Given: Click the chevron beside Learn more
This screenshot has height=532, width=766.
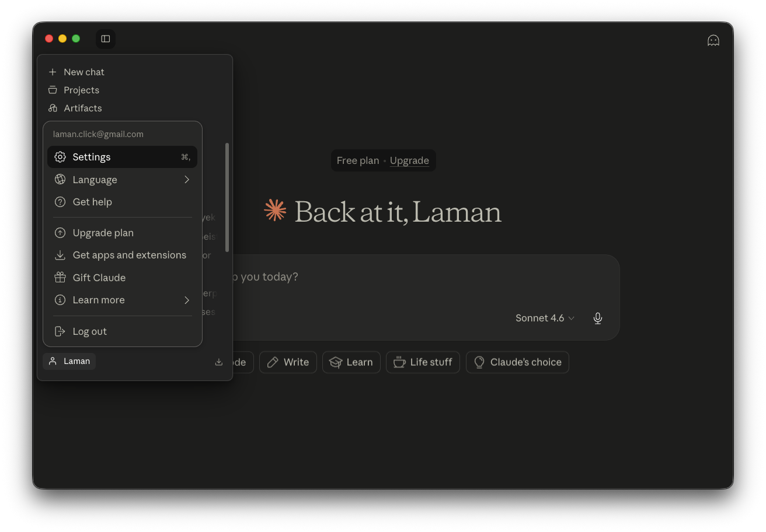Looking at the screenshot, I should pyautogui.click(x=187, y=300).
